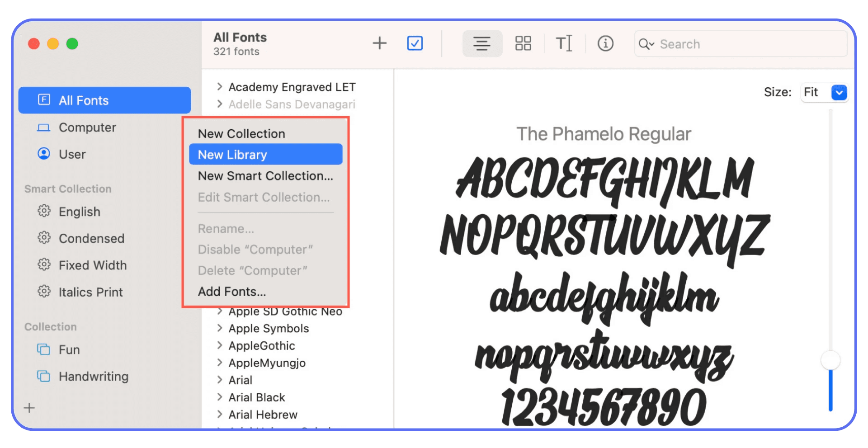The image size is (868, 448).
Task: Click the plus icon below the sidebar
Action: (28, 408)
